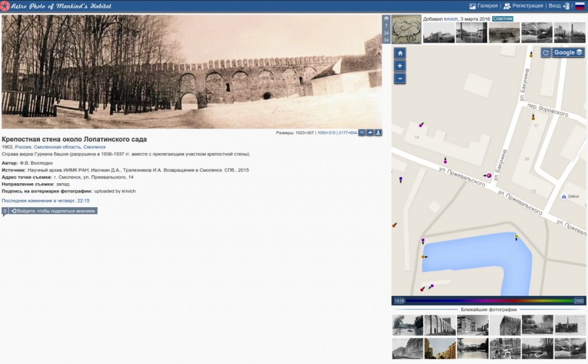Image resolution: width=588 pixels, height=364 pixels.
Task: Click the W watermark icon beside size links
Action: point(362,132)
